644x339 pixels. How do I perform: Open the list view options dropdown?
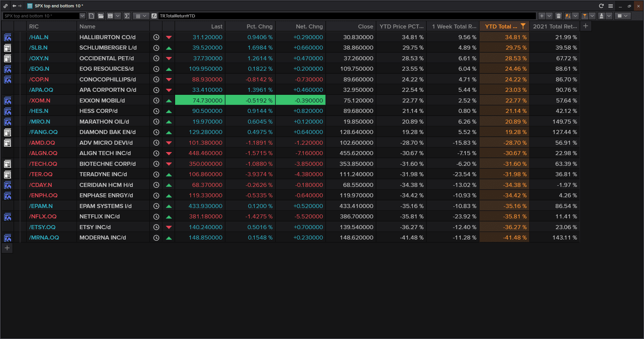[141, 16]
